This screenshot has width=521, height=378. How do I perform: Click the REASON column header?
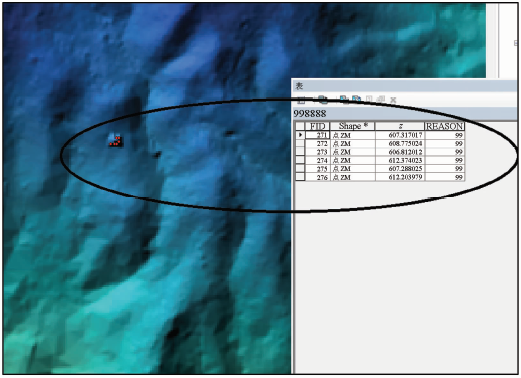[445, 126]
